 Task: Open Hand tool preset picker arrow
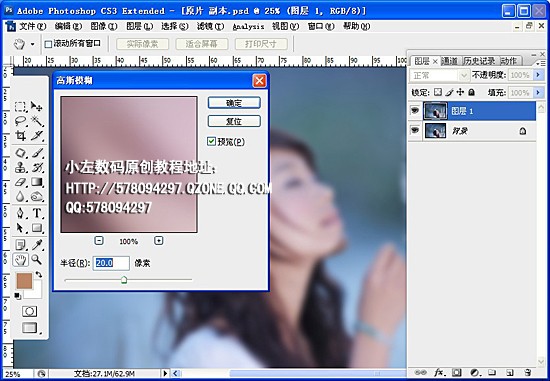point(33,44)
